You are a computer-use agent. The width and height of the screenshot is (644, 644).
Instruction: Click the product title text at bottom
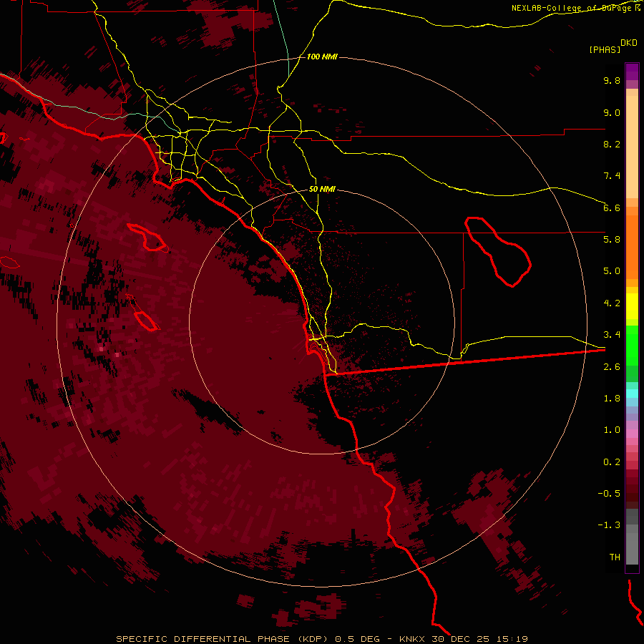click(x=322, y=639)
